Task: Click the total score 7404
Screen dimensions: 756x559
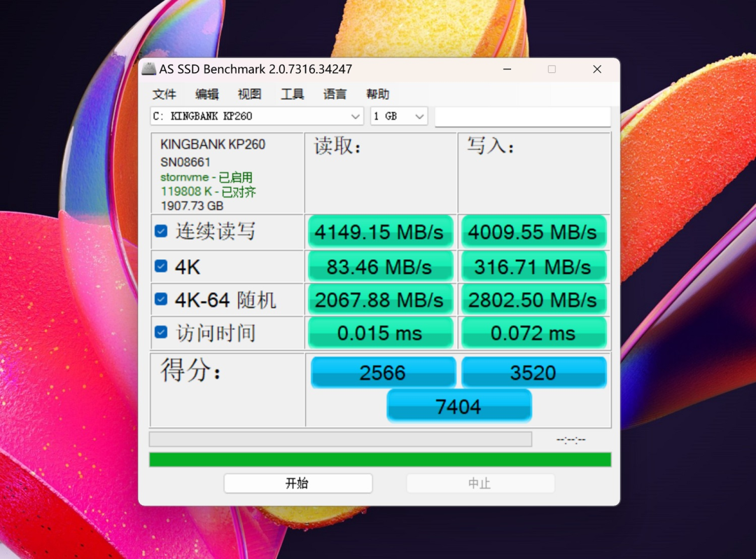Action: 458,406
